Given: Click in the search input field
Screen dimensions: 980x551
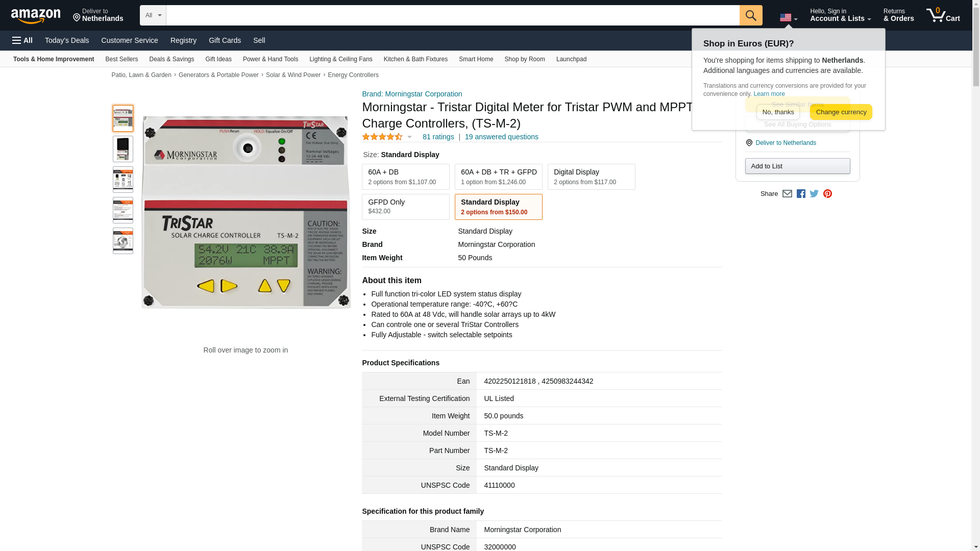Looking at the screenshot, I should coord(452,15).
